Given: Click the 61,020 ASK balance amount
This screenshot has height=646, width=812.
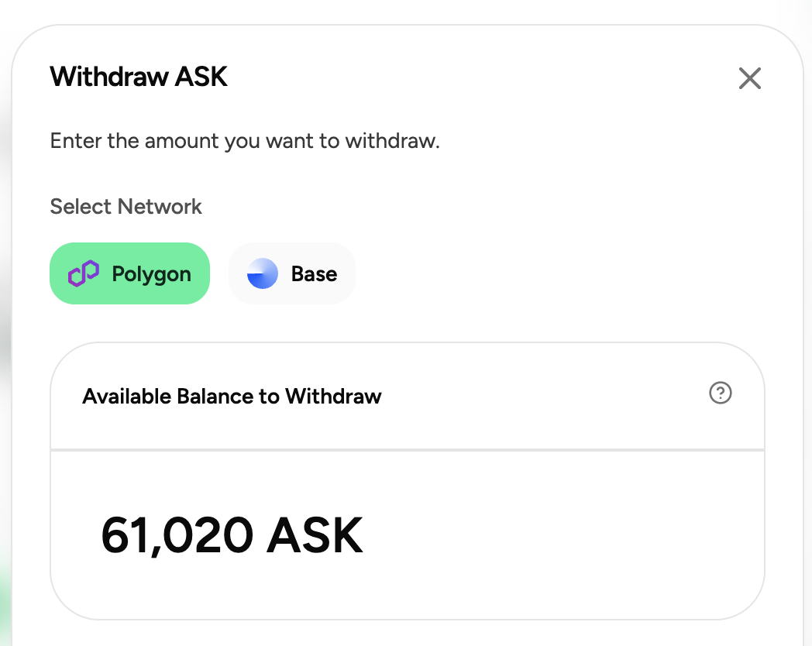Looking at the screenshot, I should [x=232, y=536].
